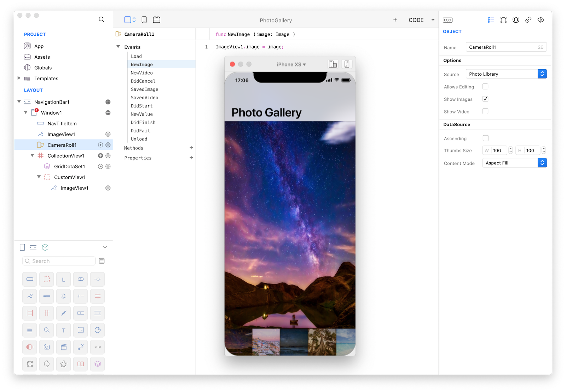Screen dimensions: 566x392
Task: Toggle visibility dot on first ImageView1 row
Action: (x=108, y=134)
